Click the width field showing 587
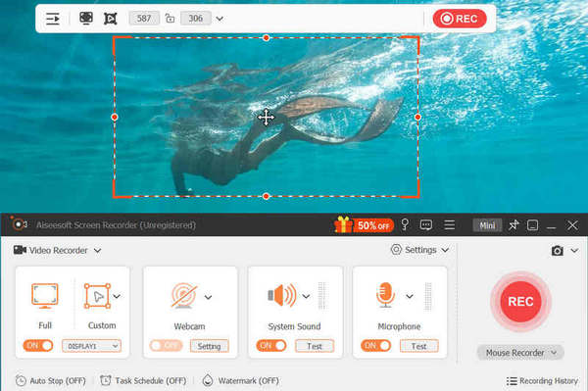Screen dimensions: 588x391 pos(144,19)
